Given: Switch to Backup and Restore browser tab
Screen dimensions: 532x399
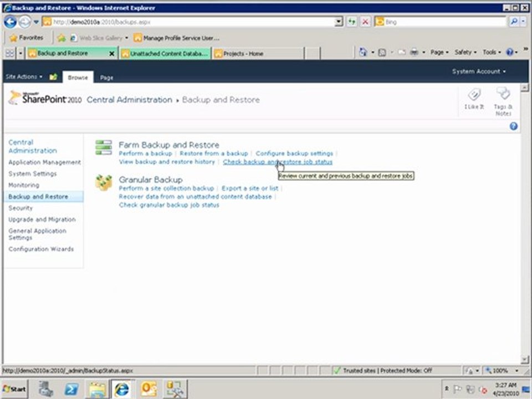Looking at the screenshot, I should (68, 53).
